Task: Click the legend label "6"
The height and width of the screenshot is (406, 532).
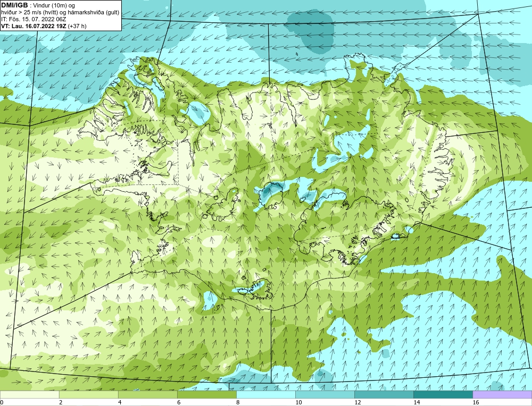Action: click(179, 402)
